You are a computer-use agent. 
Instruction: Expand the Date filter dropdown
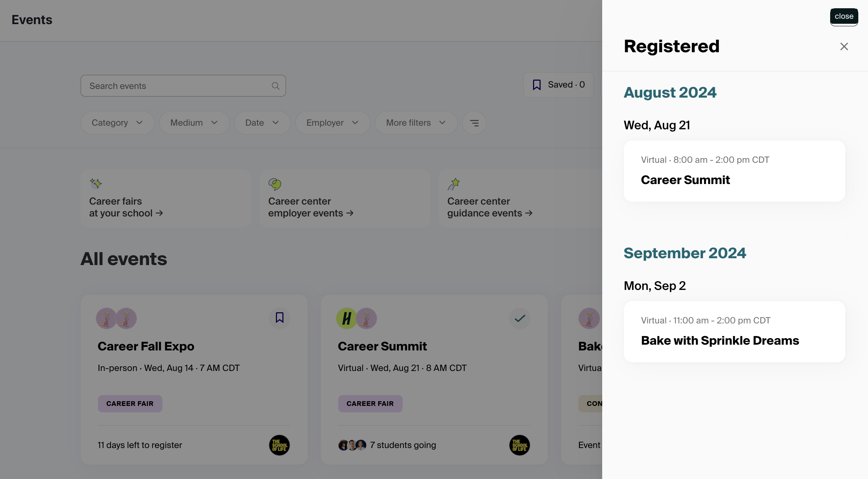click(262, 123)
